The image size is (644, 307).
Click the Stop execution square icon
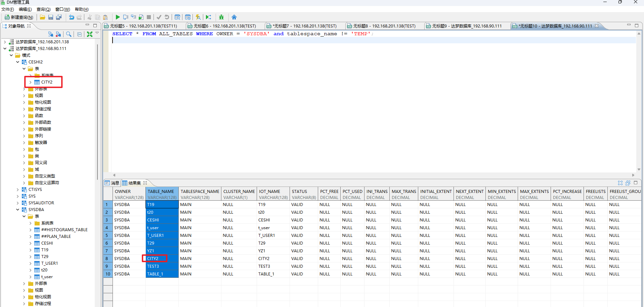149,17
